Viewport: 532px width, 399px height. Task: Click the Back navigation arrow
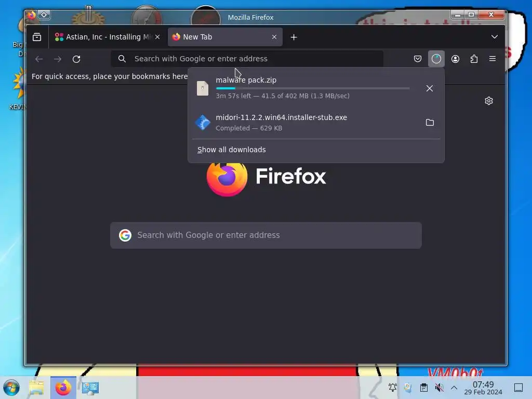(x=39, y=59)
